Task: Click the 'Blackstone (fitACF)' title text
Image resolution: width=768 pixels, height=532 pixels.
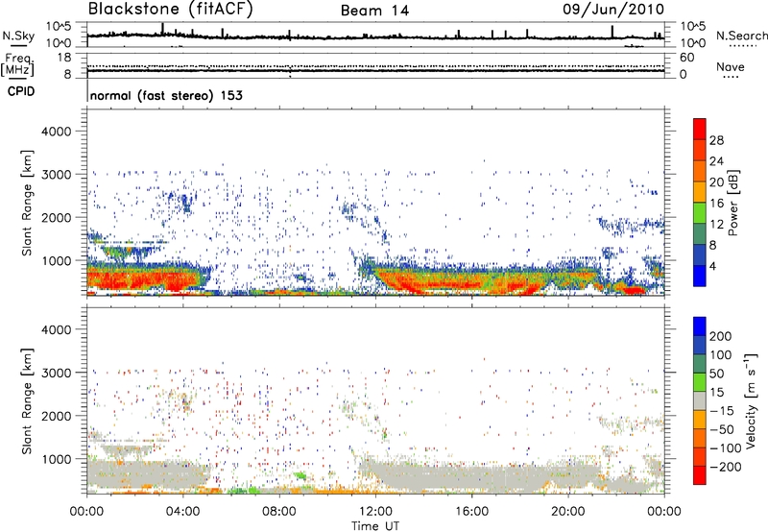Action: click(x=171, y=10)
